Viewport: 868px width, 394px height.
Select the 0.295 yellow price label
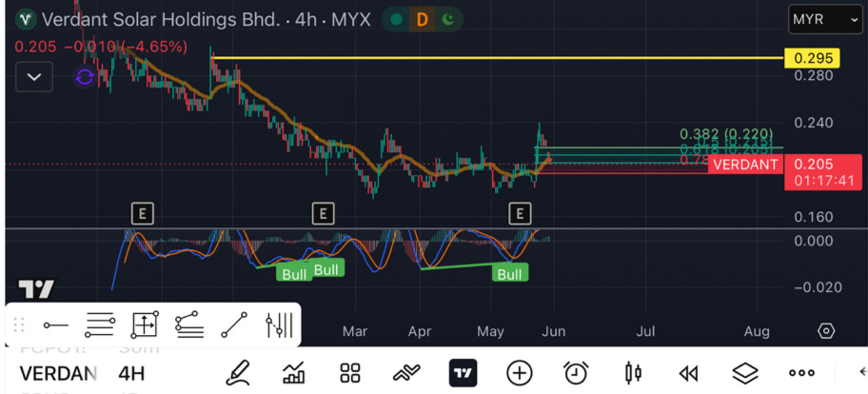[812, 57]
